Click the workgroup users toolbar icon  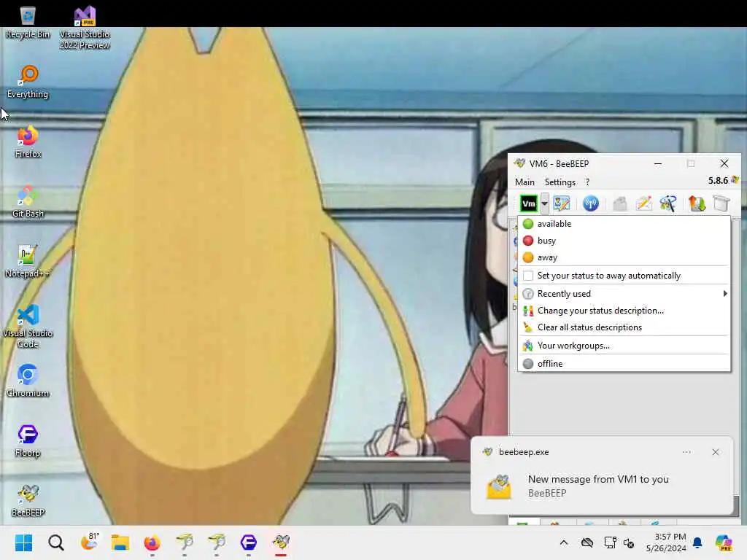click(x=667, y=204)
